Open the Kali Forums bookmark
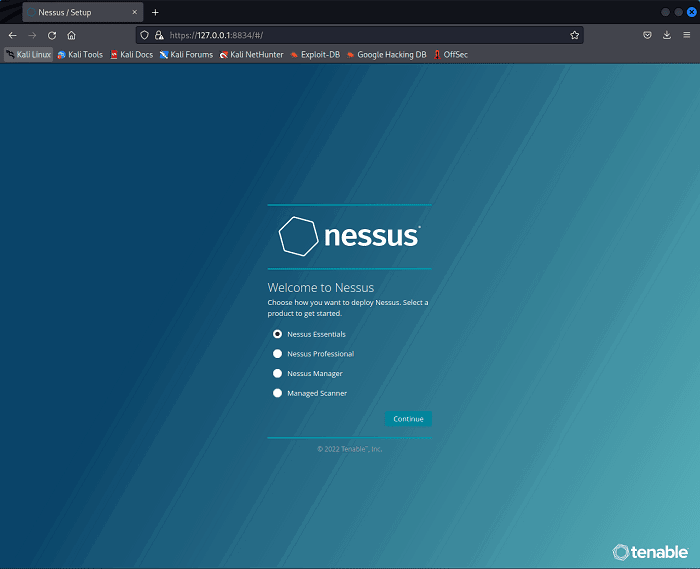700x569 pixels. pos(187,54)
